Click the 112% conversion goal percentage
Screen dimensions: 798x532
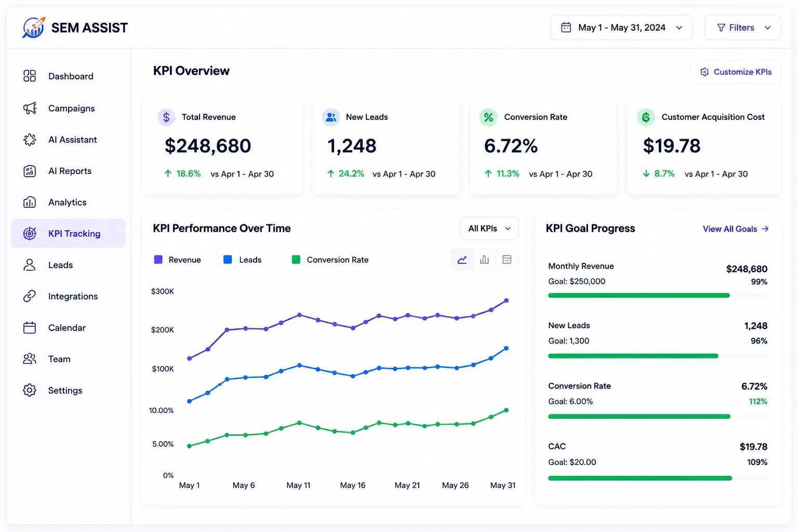[758, 402]
